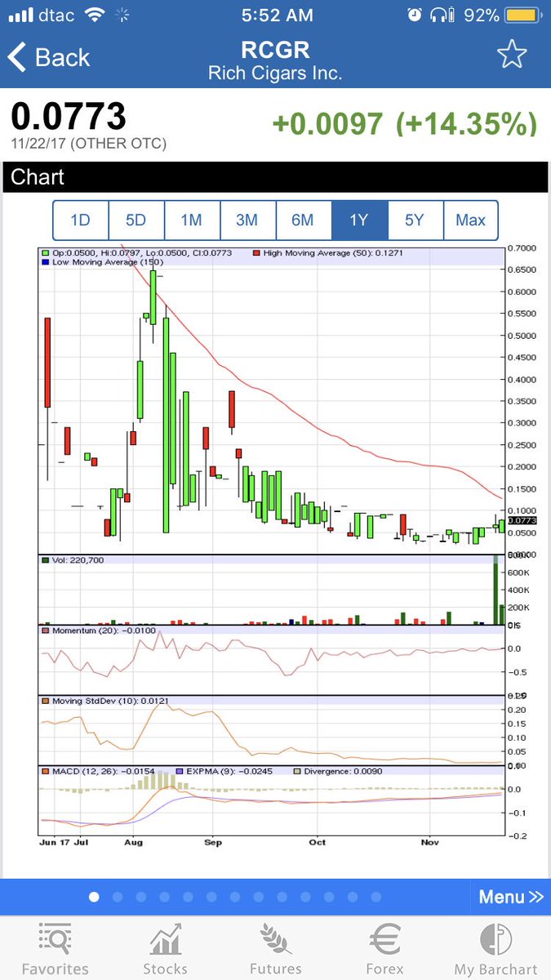Screen dimensions: 551x980
Task: Tap the change +0.0097 (+14.35%)
Action: [404, 123]
